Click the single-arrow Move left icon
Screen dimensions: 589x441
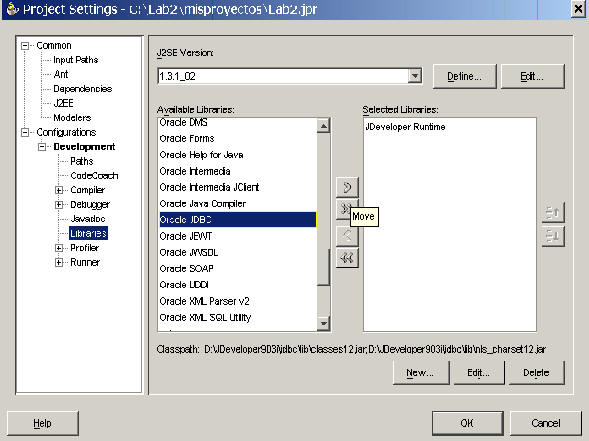(x=347, y=236)
